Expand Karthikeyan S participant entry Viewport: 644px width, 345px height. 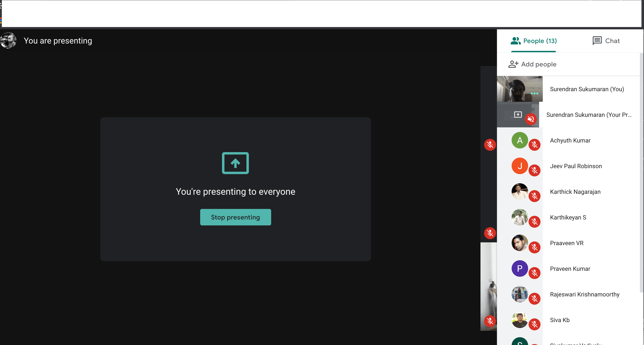[x=568, y=217]
